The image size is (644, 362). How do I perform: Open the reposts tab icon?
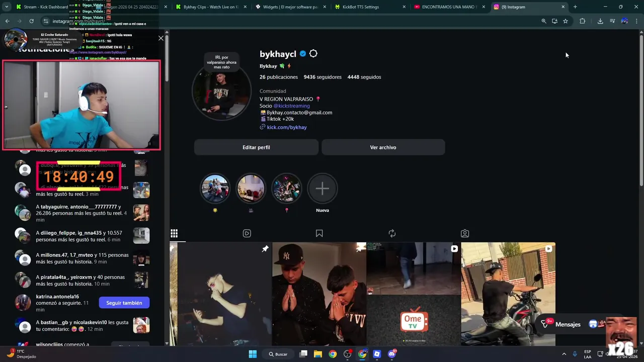pos(392,233)
